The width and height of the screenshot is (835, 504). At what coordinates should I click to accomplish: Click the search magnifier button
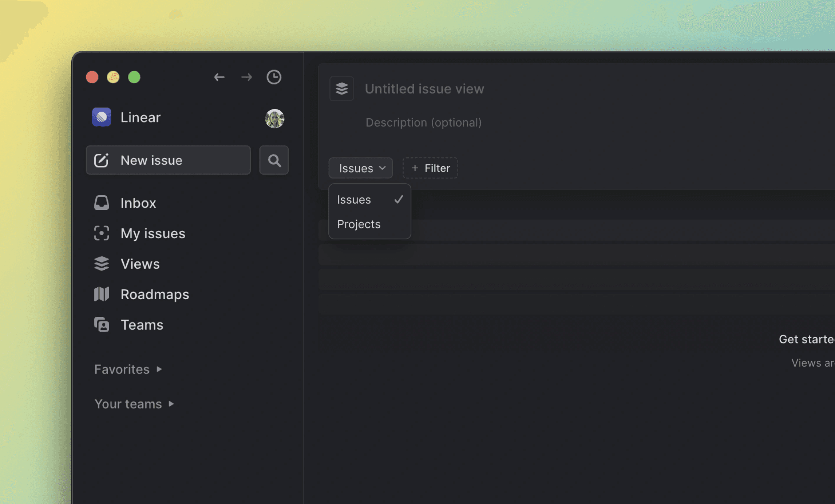(274, 160)
